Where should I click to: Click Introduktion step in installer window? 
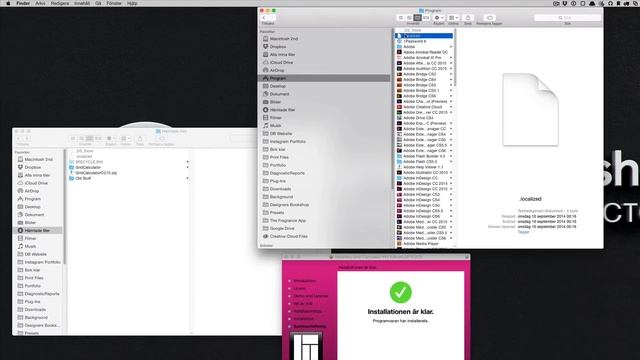pyautogui.click(x=304, y=281)
